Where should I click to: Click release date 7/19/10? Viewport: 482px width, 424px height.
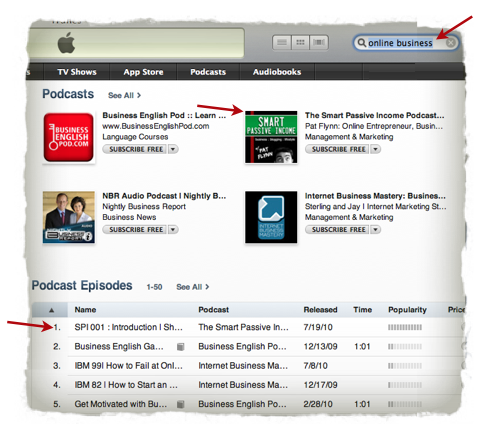pyautogui.click(x=318, y=327)
